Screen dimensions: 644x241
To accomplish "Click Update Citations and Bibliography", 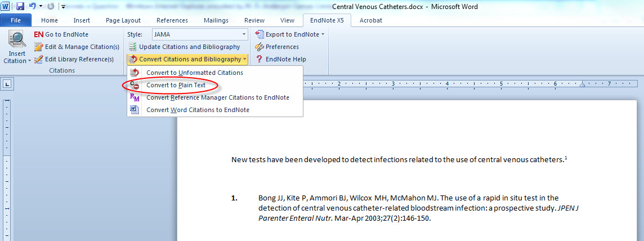I will tap(185, 47).
